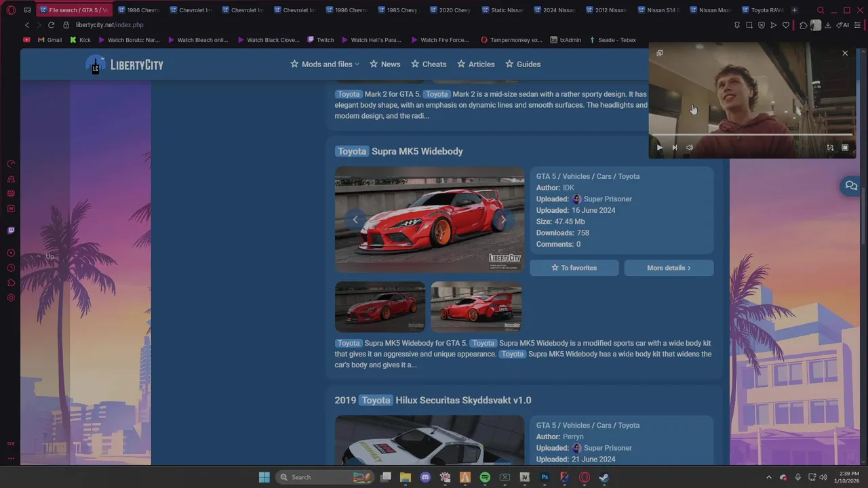
Task: Click the Windows Start button
Action: (x=264, y=477)
